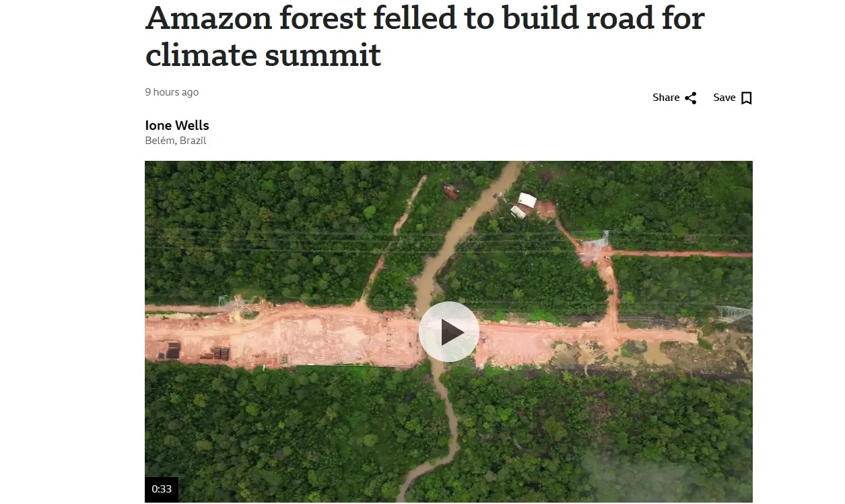This screenshot has width=845, height=504.
Task: Click the "Save" text label
Action: pyautogui.click(x=724, y=98)
